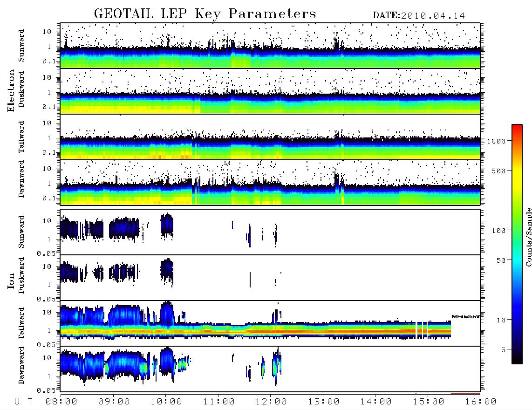Screen dimensions: 532x410
Task: Click the Electron Tailward spectrogram panel
Action: (x=270, y=137)
